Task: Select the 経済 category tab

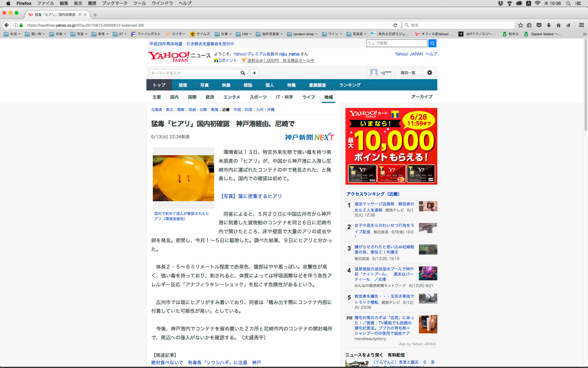Action: 210,97
